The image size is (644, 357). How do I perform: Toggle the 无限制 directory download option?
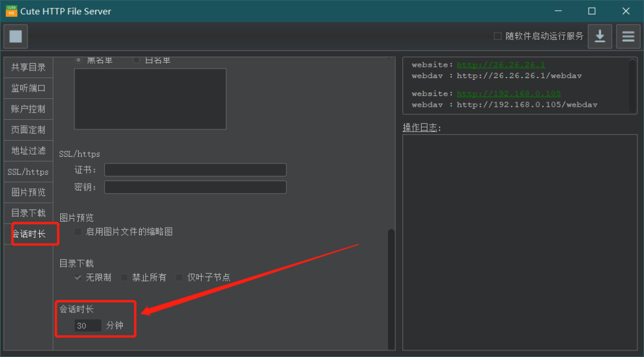pyautogui.click(x=78, y=278)
